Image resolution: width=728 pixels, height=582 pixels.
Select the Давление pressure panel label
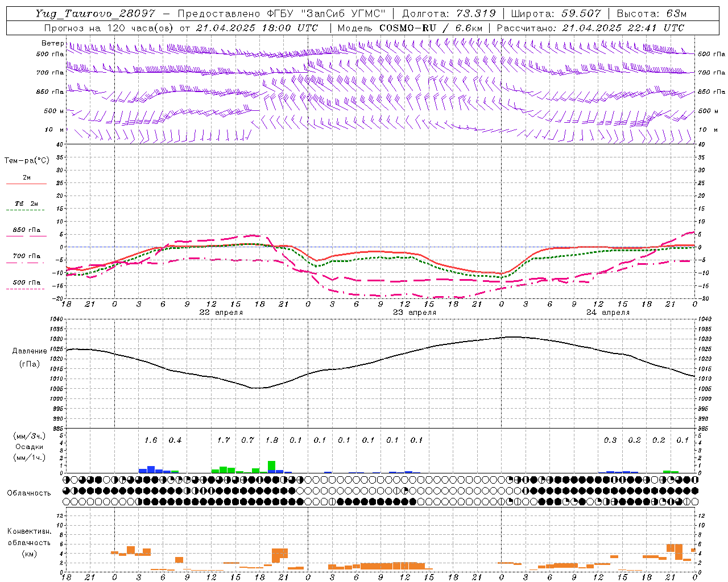click(30, 351)
